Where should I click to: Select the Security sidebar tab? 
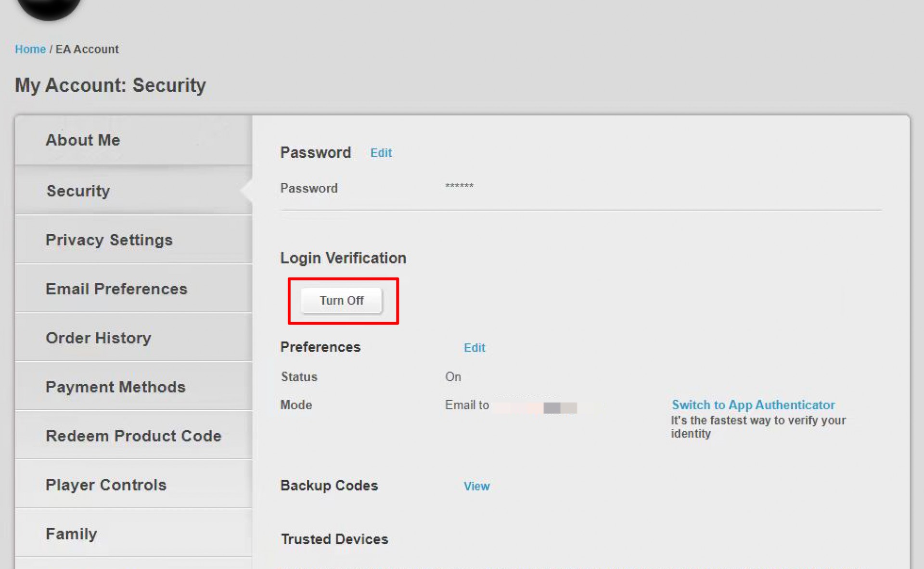(133, 191)
